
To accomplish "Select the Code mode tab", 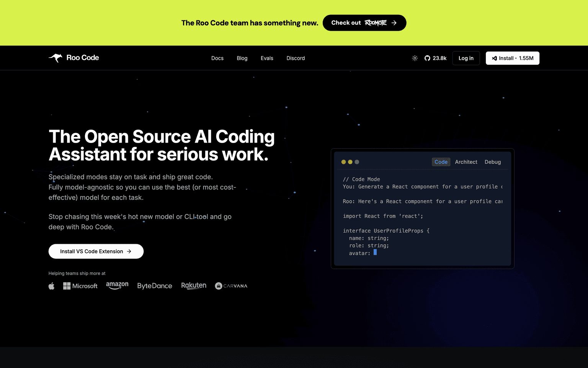I will click(x=441, y=162).
